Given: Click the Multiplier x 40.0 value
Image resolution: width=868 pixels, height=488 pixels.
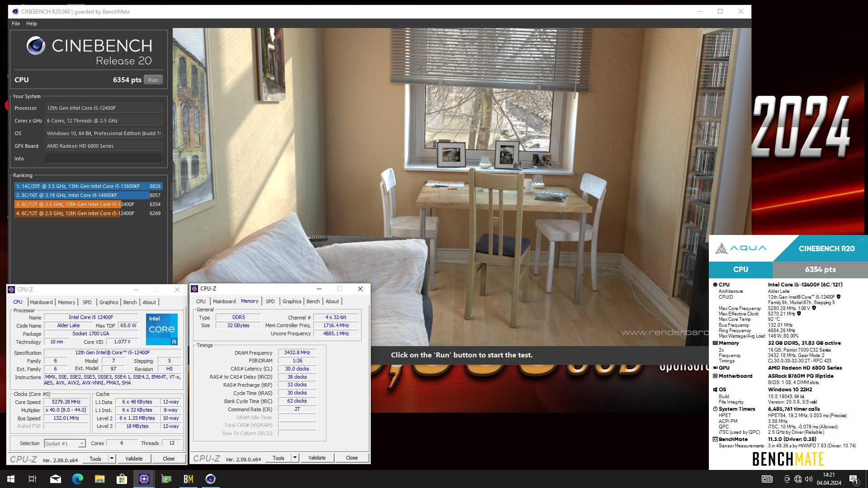Looking at the screenshot, I should point(66,410).
